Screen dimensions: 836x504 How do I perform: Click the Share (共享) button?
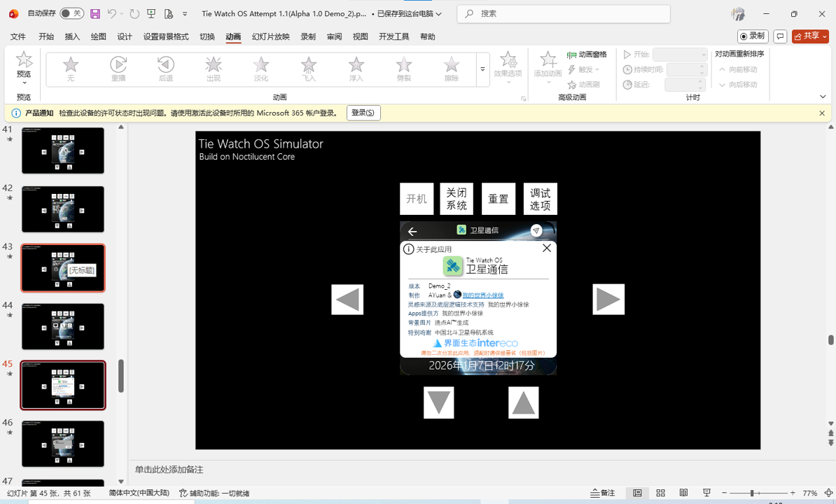810,36
